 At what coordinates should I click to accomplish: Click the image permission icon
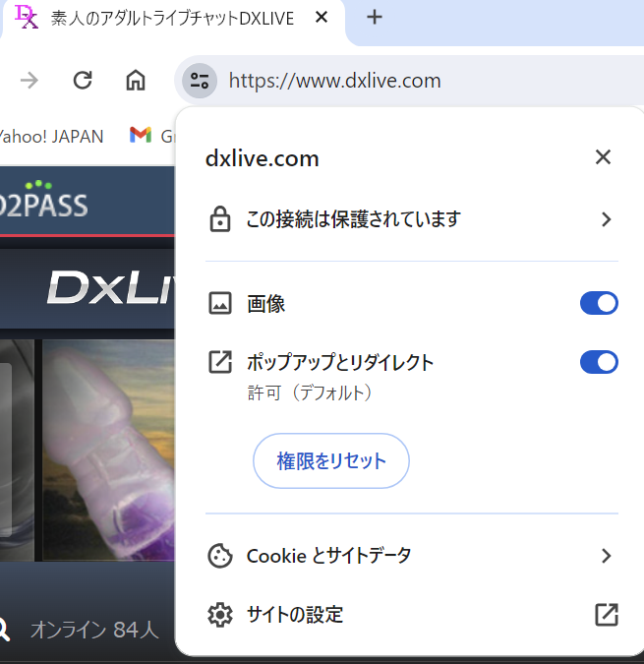point(220,303)
